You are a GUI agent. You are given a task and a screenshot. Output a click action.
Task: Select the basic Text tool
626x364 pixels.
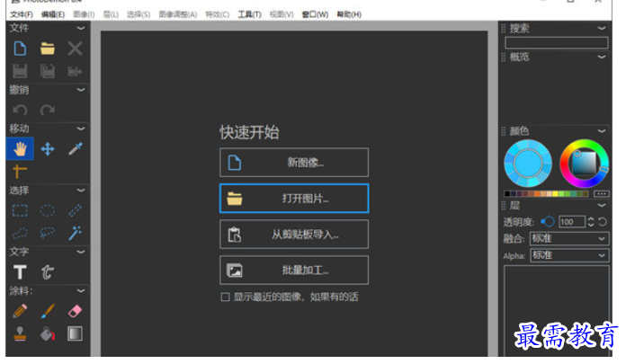[x=20, y=271]
